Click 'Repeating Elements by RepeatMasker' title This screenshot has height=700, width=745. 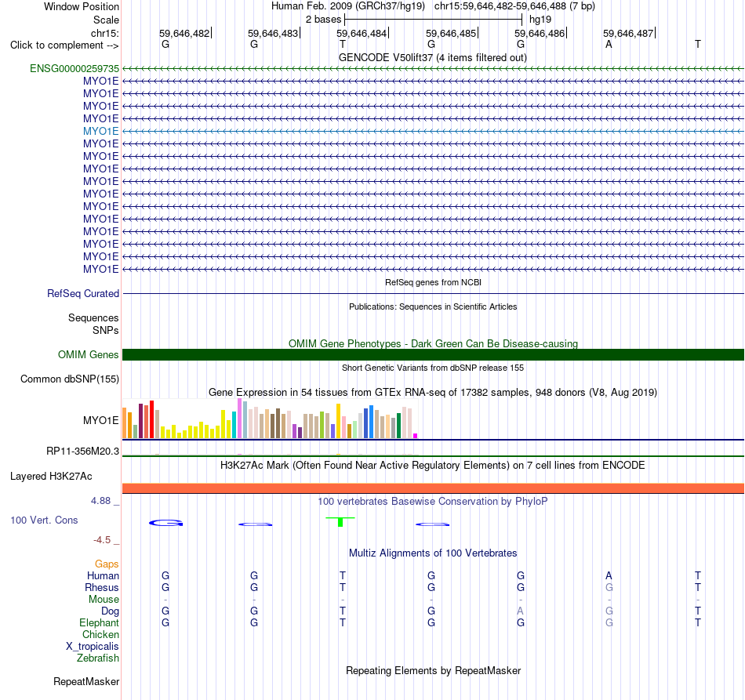(x=433, y=670)
